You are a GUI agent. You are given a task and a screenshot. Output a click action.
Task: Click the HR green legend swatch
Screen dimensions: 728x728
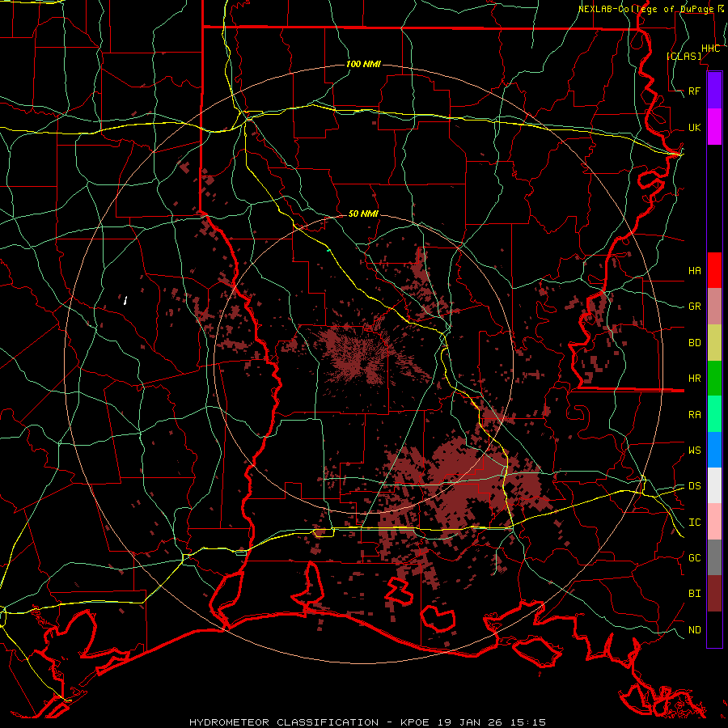714,379
